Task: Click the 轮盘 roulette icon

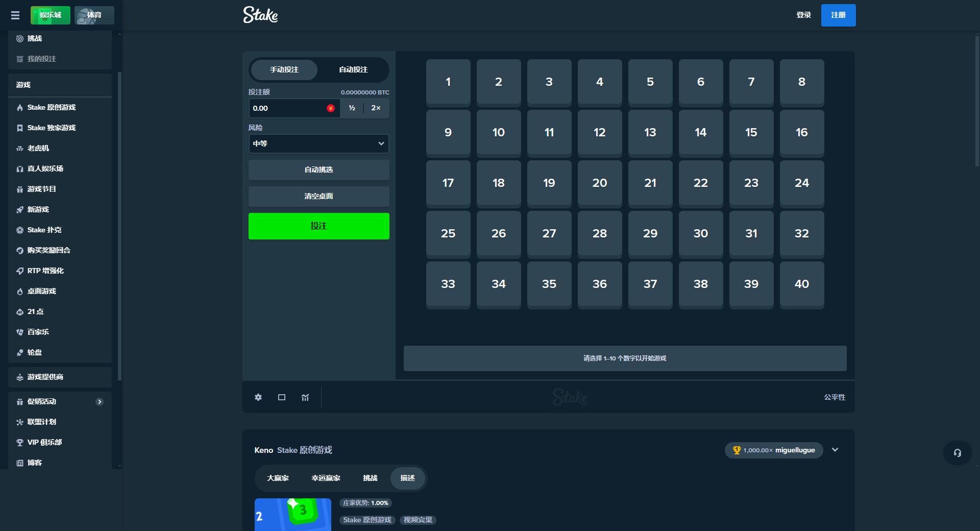Action: coord(20,352)
